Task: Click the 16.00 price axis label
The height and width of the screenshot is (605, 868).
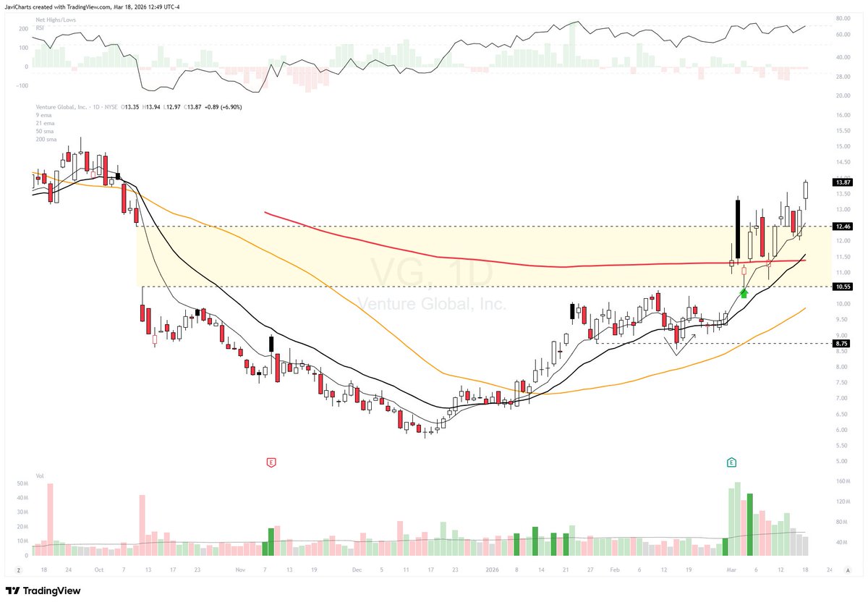Action: pyautogui.click(x=843, y=116)
